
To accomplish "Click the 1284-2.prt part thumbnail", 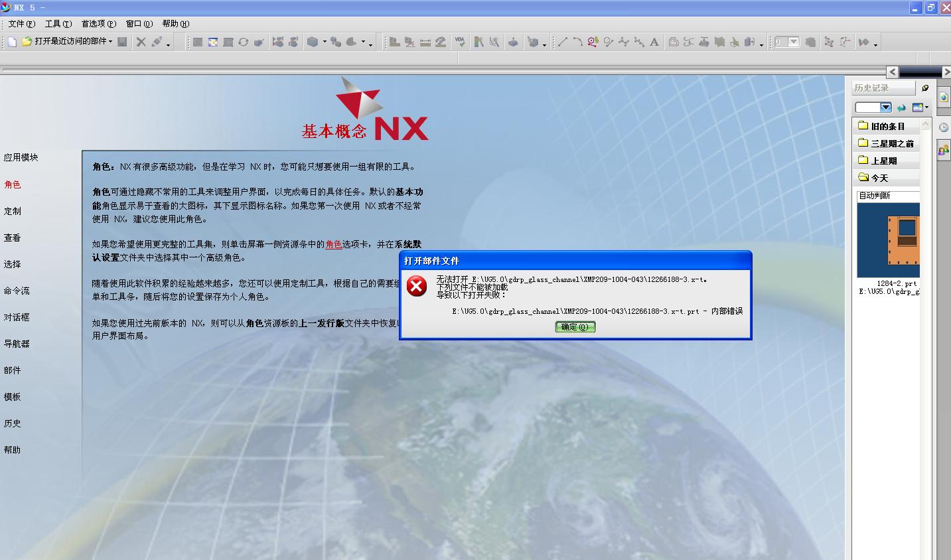I will pos(889,240).
